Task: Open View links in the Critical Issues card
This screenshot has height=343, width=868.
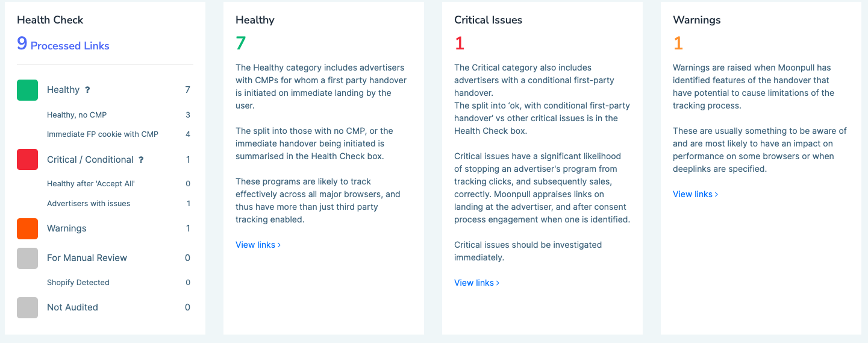Action: pos(476,283)
